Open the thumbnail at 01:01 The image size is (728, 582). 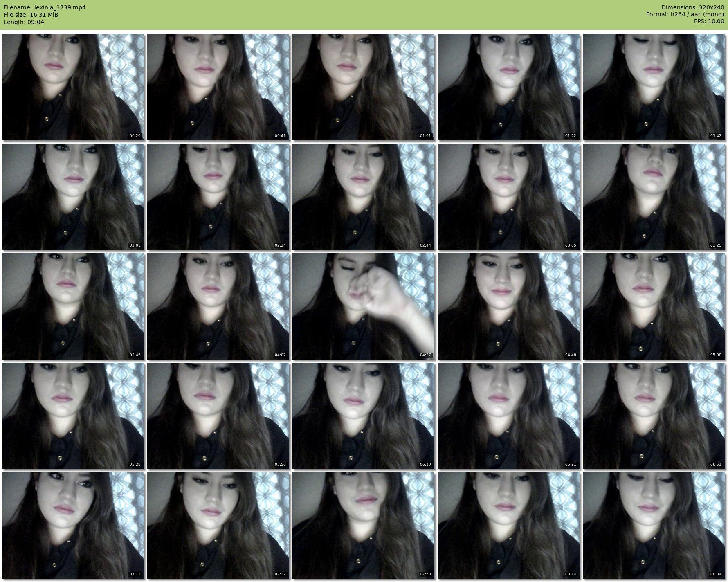click(363, 87)
